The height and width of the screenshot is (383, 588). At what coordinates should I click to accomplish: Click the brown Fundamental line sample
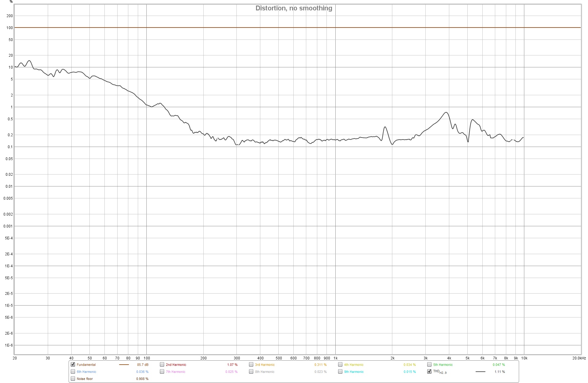[124, 365]
